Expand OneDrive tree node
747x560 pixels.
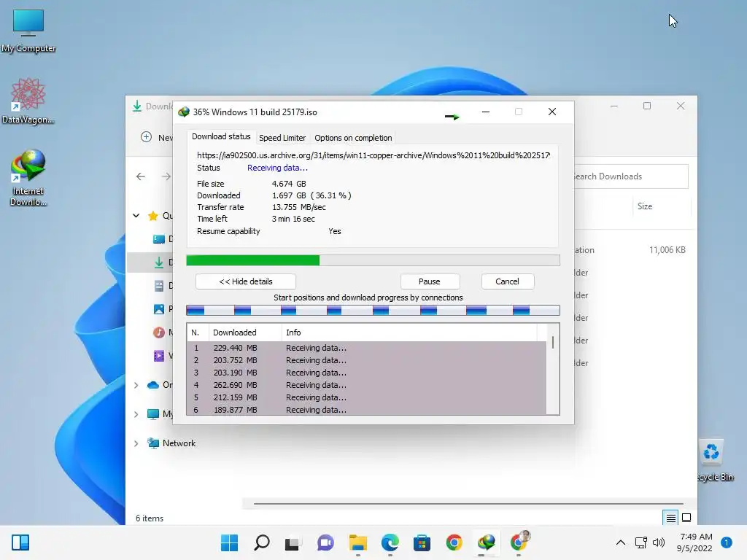[x=136, y=385]
